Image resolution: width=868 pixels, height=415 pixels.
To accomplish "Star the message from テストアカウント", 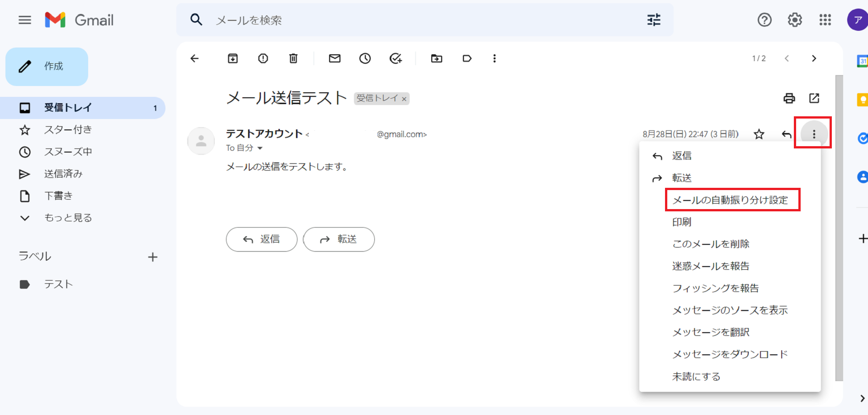I will (759, 134).
